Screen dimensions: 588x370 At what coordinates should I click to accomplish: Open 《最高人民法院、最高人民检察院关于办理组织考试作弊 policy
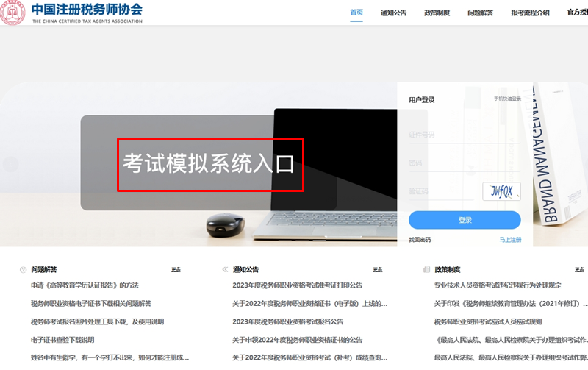[x=511, y=340]
